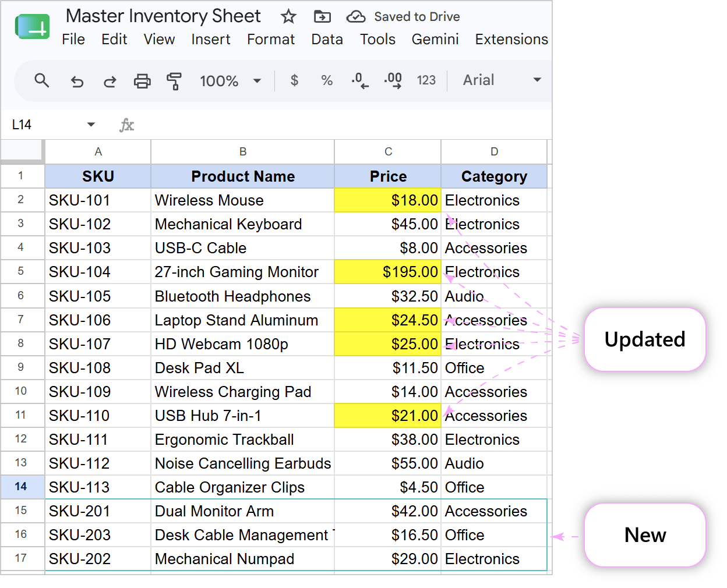Open the search menus magnifier icon
Screen dimensions: 727x588
42,80
